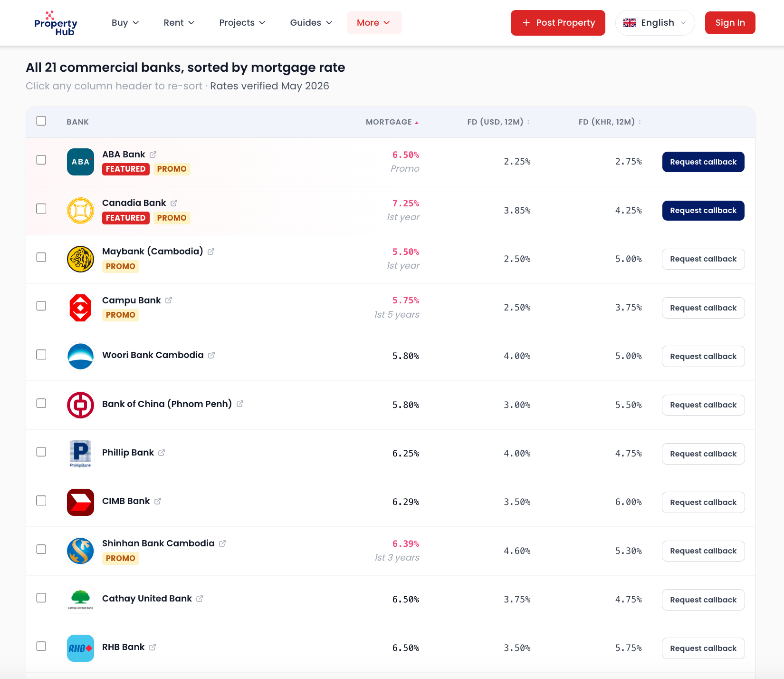The height and width of the screenshot is (679, 784).
Task: Request callback from Woori Bank Cambodia
Action: click(703, 356)
